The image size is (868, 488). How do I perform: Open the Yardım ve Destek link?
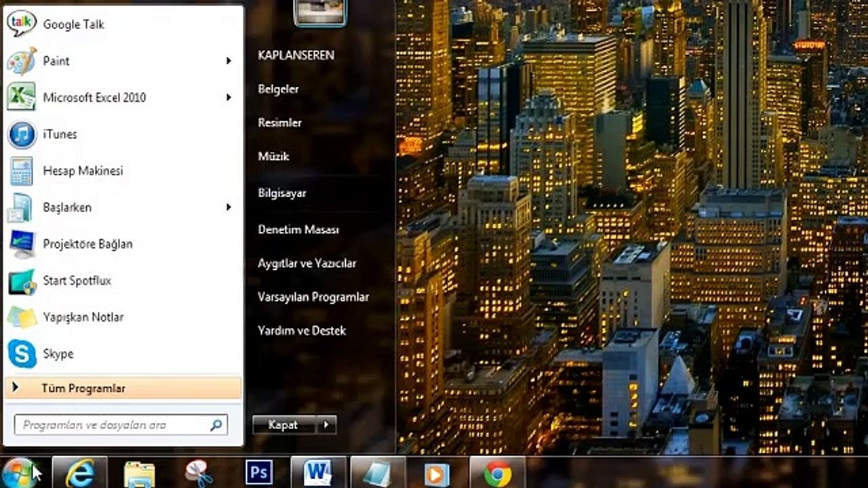[302, 331]
